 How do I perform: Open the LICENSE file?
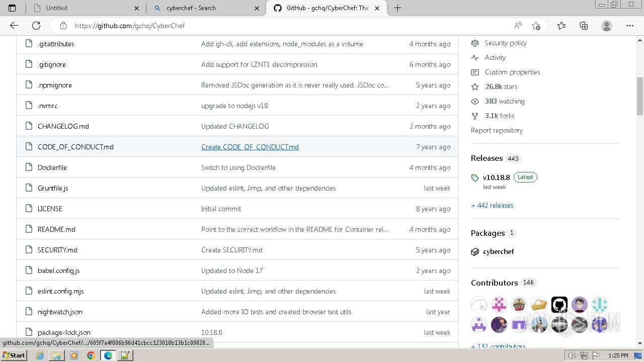click(x=50, y=209)
